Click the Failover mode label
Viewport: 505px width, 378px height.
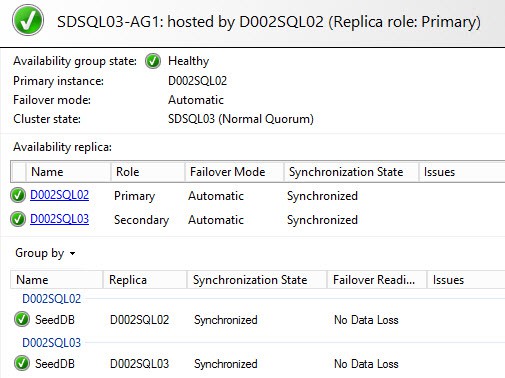tap(52, 100)
